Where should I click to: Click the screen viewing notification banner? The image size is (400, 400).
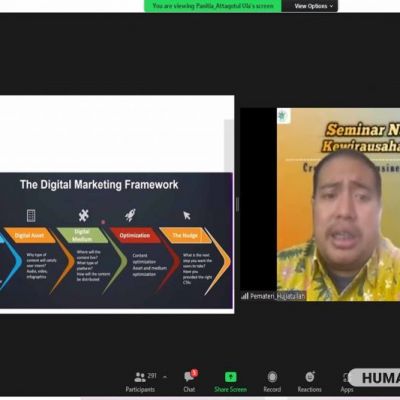[x=213, y=6]
